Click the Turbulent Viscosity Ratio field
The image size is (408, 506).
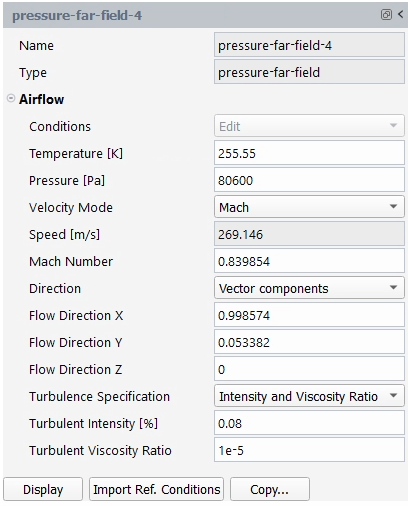click(309, 450)
